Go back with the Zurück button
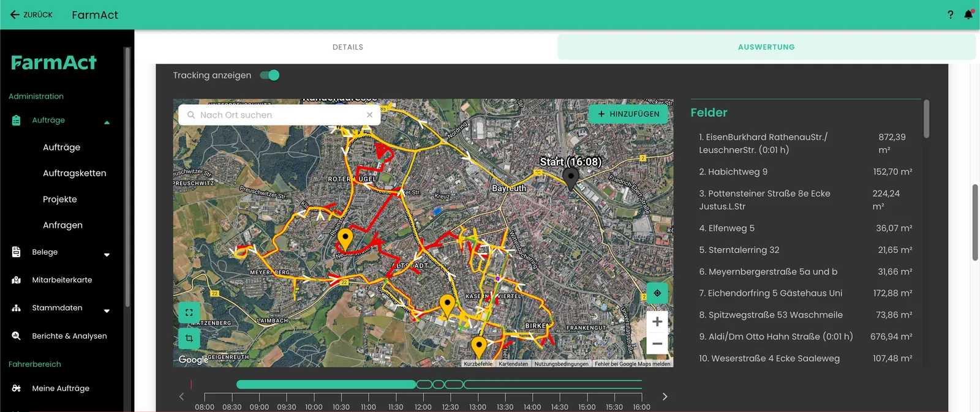Screen dimensions: 980x412 (x=31, y=15)
